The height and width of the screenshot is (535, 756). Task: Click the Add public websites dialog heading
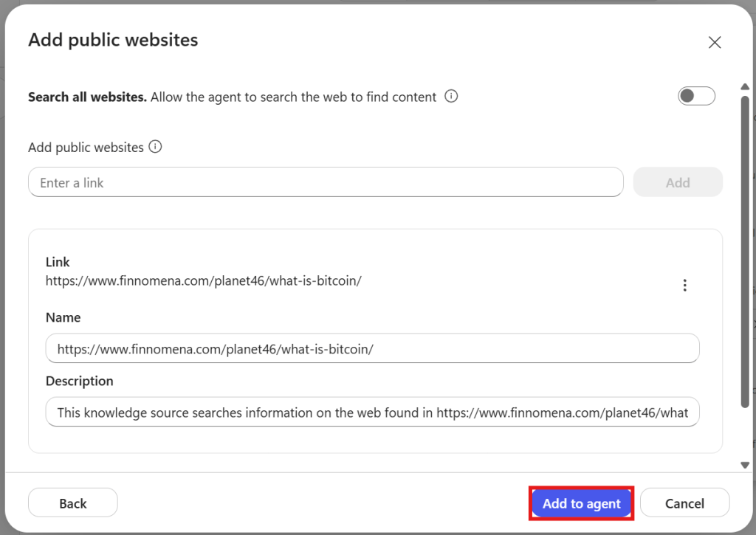(x=113, y=40)
